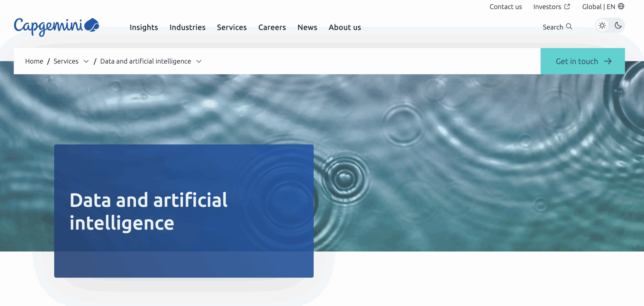
Task: Click the Data and artificial intelligence hero banner
Action: (x=184, y=211)
